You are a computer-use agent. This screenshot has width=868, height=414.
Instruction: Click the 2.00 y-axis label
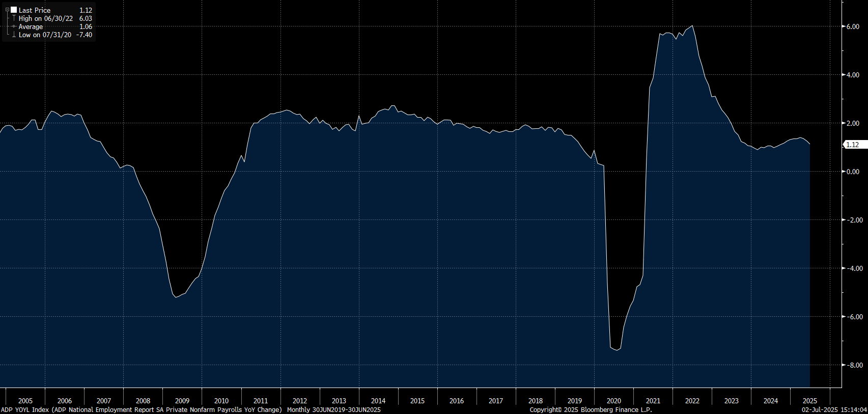pos(853,123)
